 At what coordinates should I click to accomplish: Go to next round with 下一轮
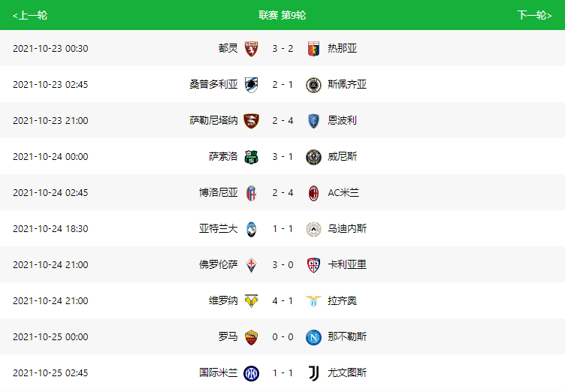coord(534,15)
